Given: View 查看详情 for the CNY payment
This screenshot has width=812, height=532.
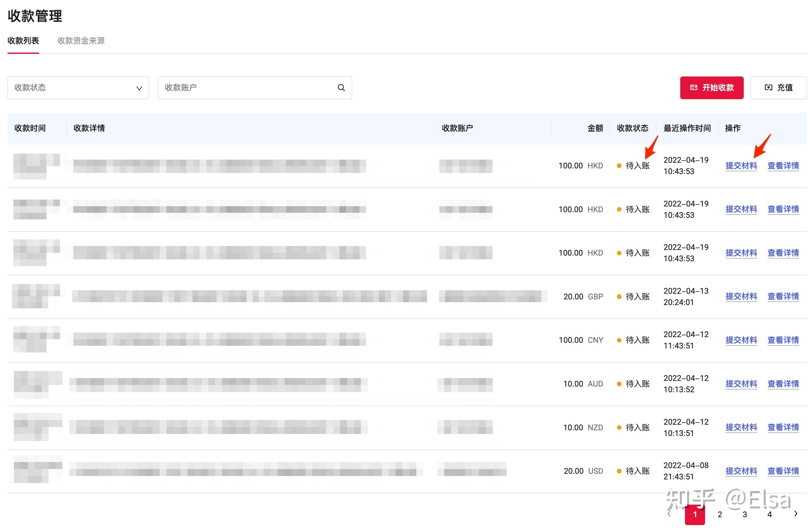Looking at the screenshot, I should (783, 340).
